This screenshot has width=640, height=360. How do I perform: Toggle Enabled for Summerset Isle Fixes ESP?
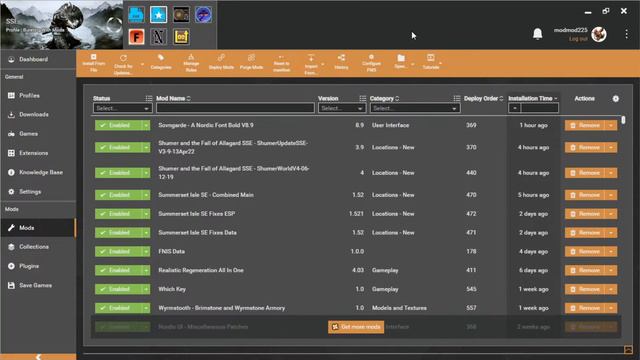pos(118,214)
